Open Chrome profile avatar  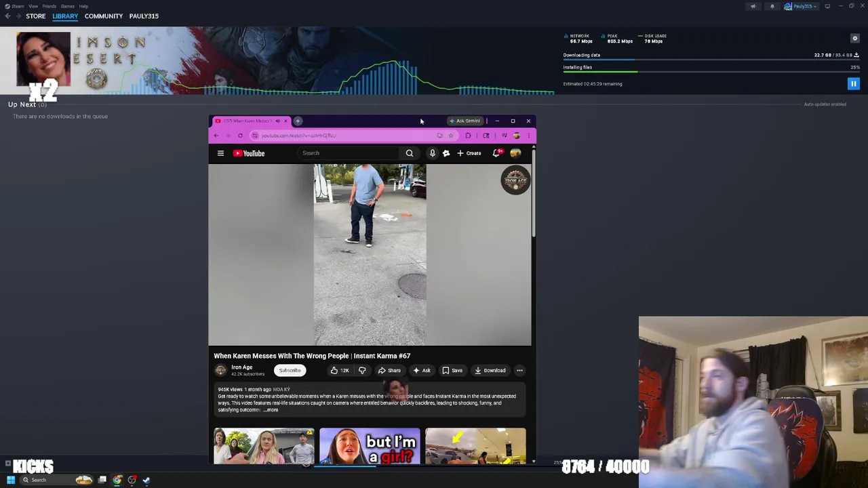coord(517,136)
